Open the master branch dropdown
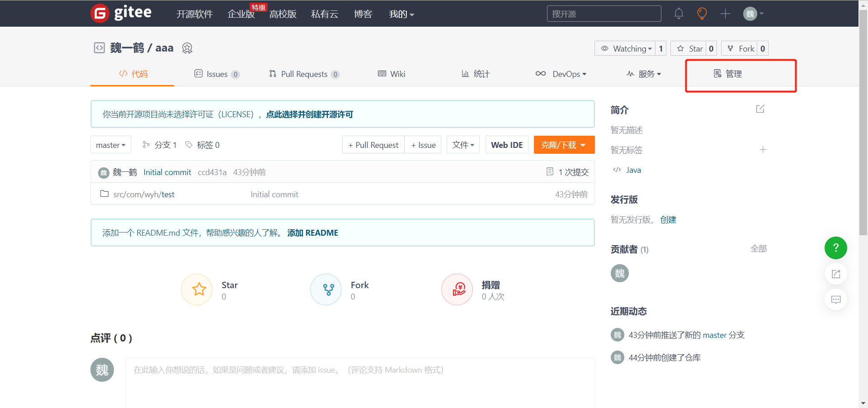Screen dimensions: 868x408 coord(111,145)
